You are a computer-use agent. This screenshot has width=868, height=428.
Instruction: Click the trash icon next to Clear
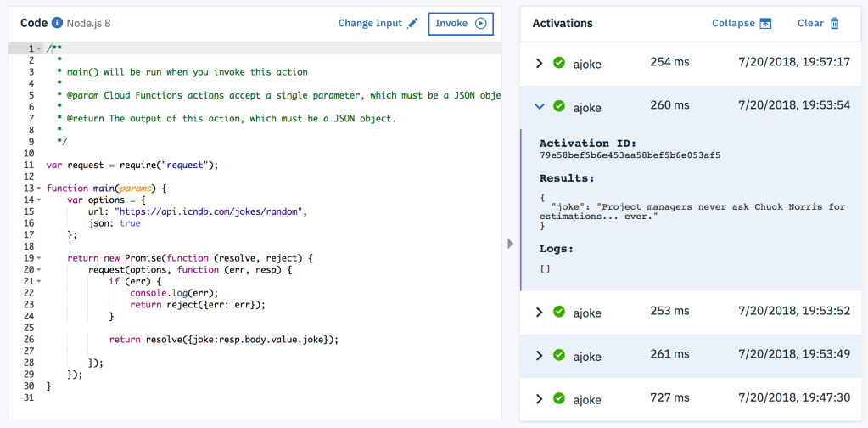(835, 23)
